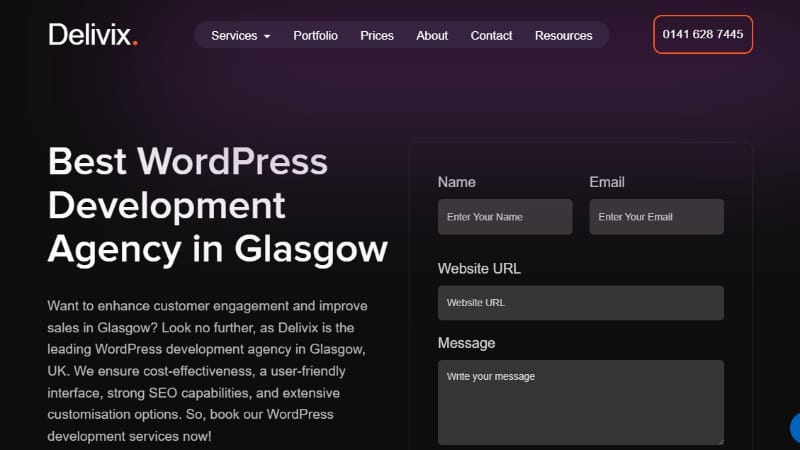Image resolution: width=800 pixels, height=450 pixels.
Task: Select the heading 'Best WordPress Development Agency in Glasgow'
Action: (x=218, y=205)
